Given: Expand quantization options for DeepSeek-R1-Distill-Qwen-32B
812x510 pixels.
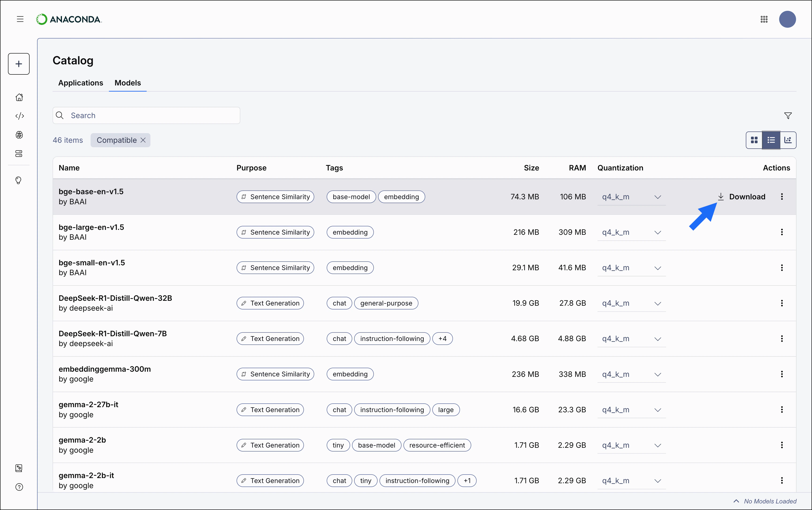Looking at the screenshot, I should coord(658,303).
